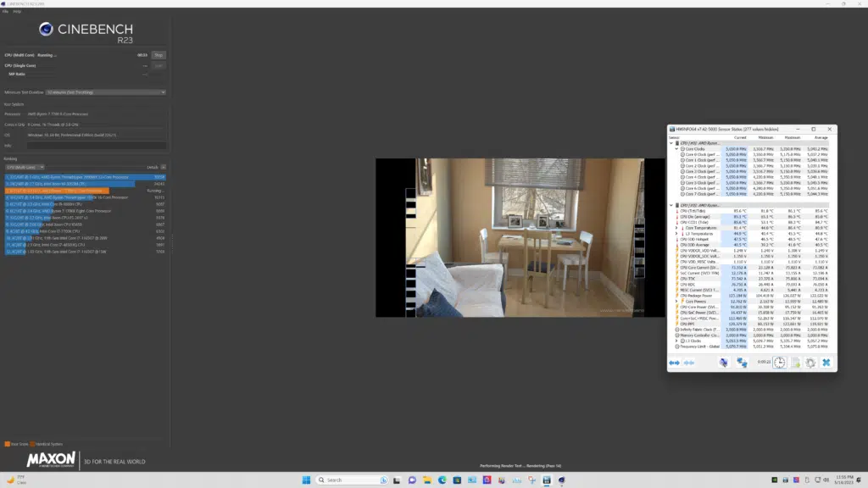Image resolution: width=868 pixels, height=488 pixels.
Task: Open weather widget on the taskbar
Action: [16, 480]
